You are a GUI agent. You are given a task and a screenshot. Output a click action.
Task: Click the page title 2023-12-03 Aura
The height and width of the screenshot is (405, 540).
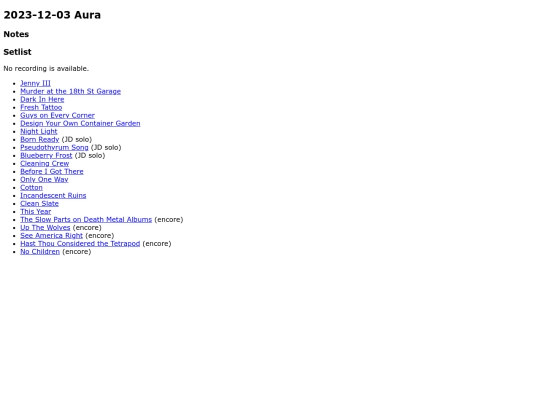(52, 15)
